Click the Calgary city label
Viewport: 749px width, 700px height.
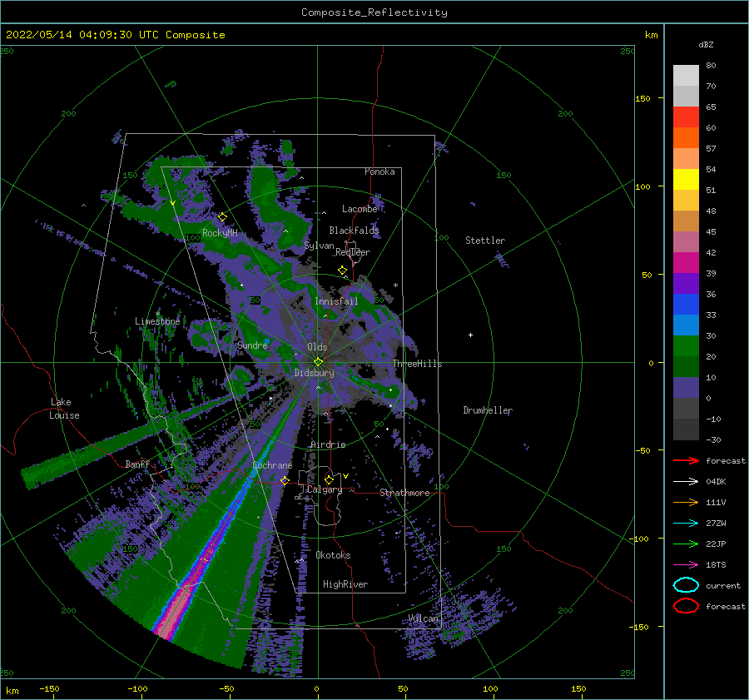point(325,489)
